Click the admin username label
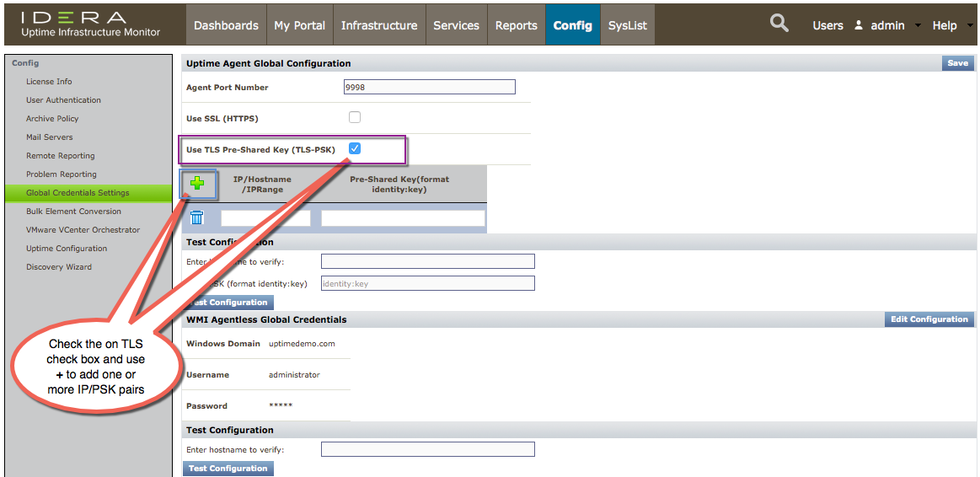Screen dimensions: 980x477 887,25
